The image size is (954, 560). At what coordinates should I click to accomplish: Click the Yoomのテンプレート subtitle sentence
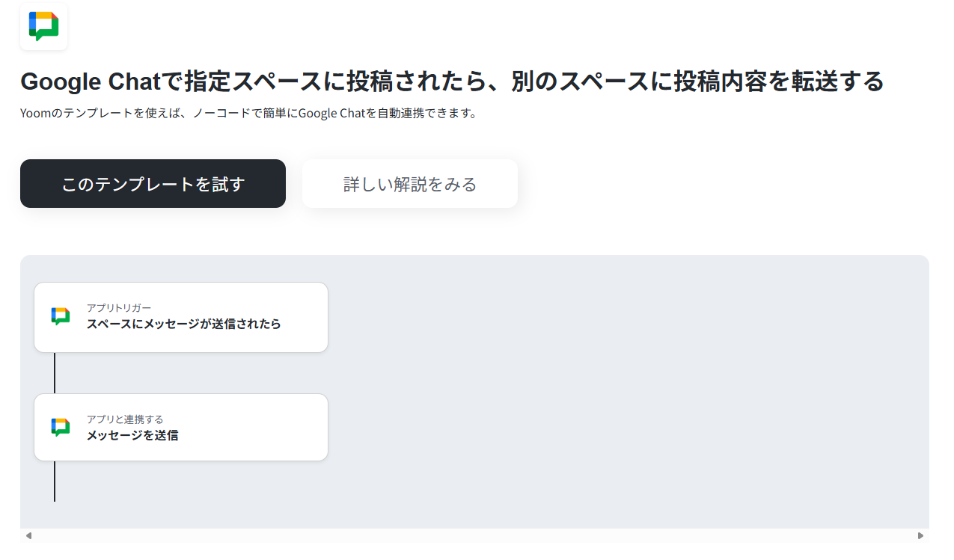coord(248,114)
